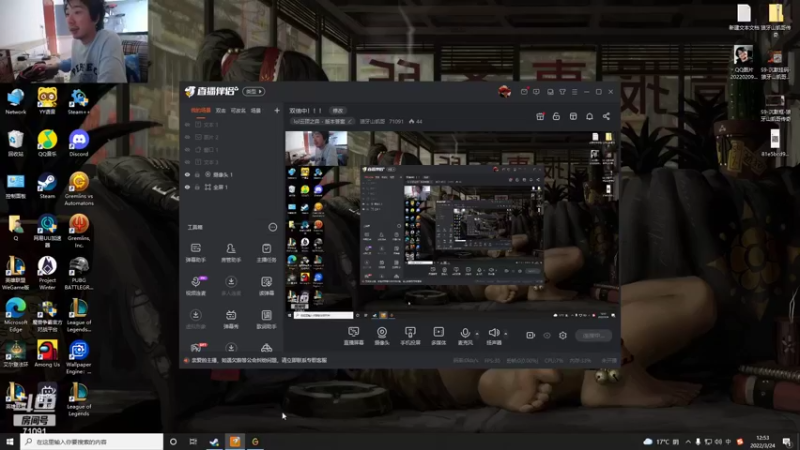Open the 读弹幕 read-danmaku tool

tap(266, 286)
